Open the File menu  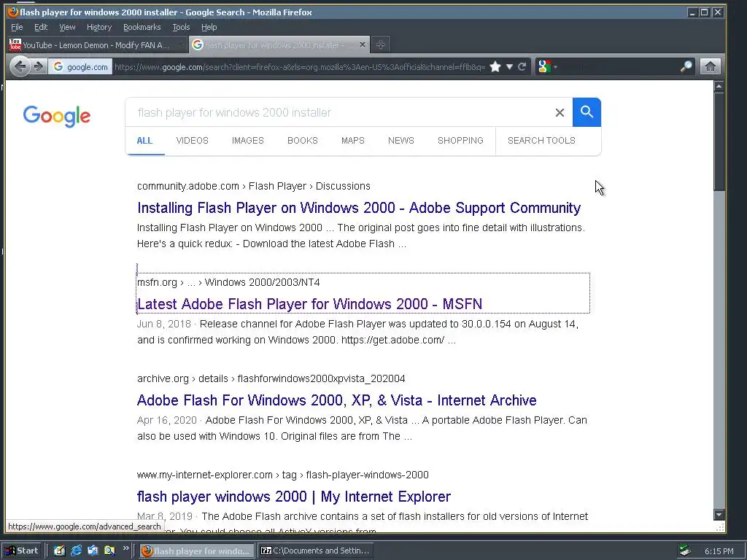pyautogui.click(x=17, y=27)
